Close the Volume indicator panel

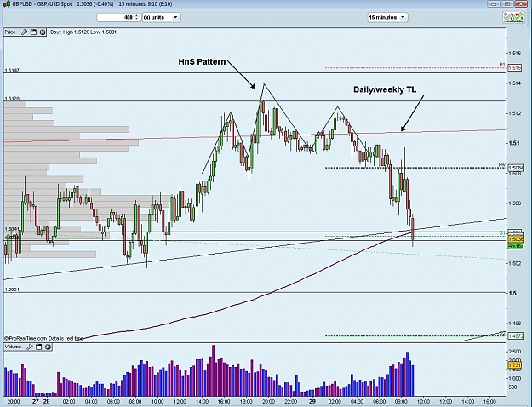coord(48,347)
